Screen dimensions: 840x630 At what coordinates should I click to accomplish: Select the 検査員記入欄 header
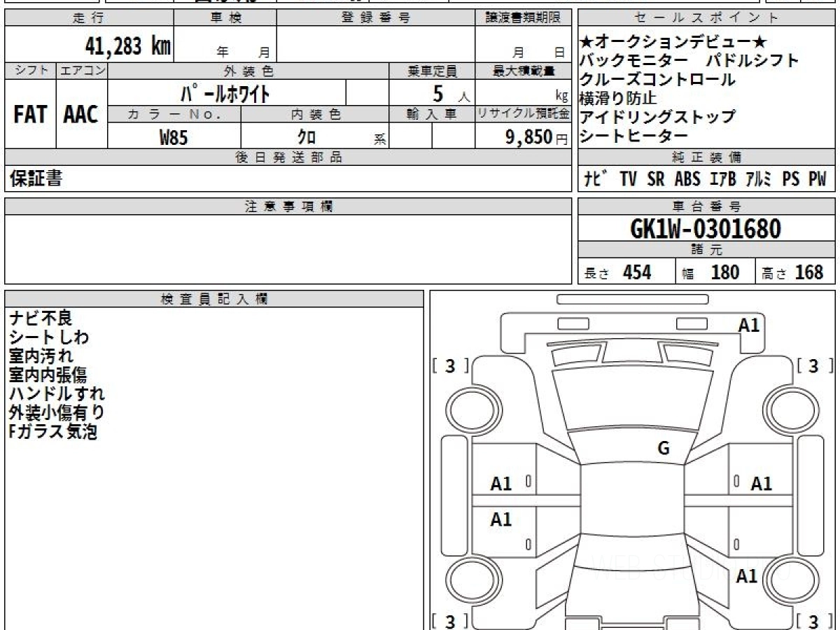(214, 299)
